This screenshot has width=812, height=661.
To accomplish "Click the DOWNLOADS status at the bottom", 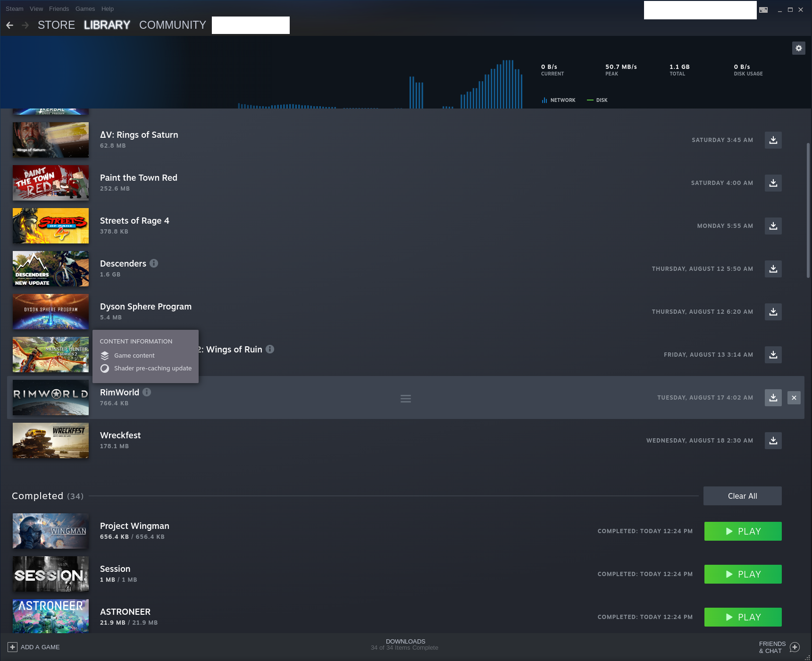I will click(405, 644).
